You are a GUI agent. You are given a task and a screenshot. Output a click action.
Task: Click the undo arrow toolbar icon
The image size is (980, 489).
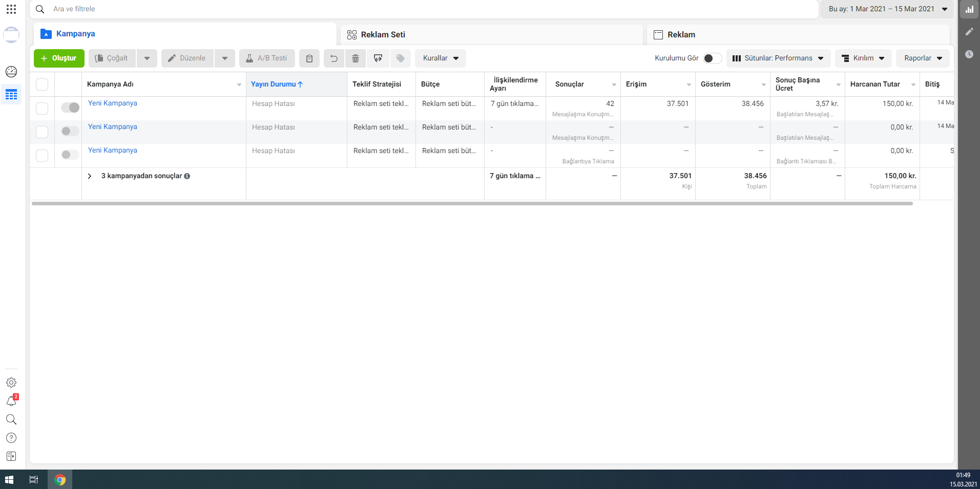click(x=334, y=58)
